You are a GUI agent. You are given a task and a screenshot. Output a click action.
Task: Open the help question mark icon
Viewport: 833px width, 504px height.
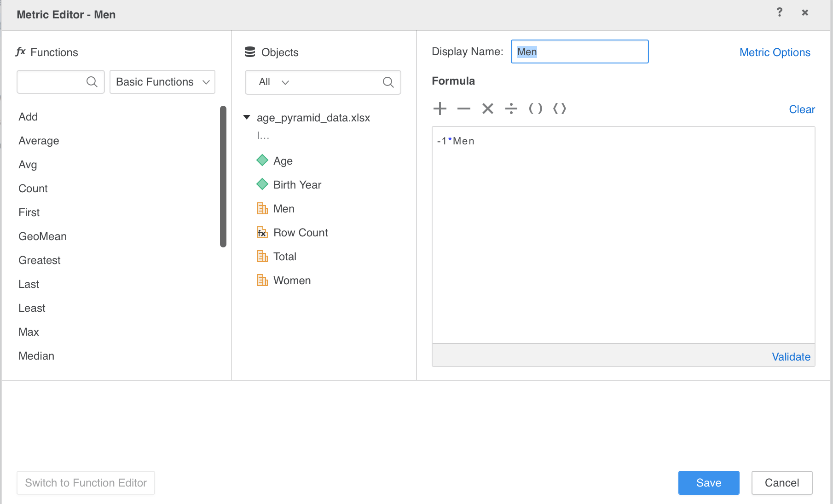click(x=779, y=12)
